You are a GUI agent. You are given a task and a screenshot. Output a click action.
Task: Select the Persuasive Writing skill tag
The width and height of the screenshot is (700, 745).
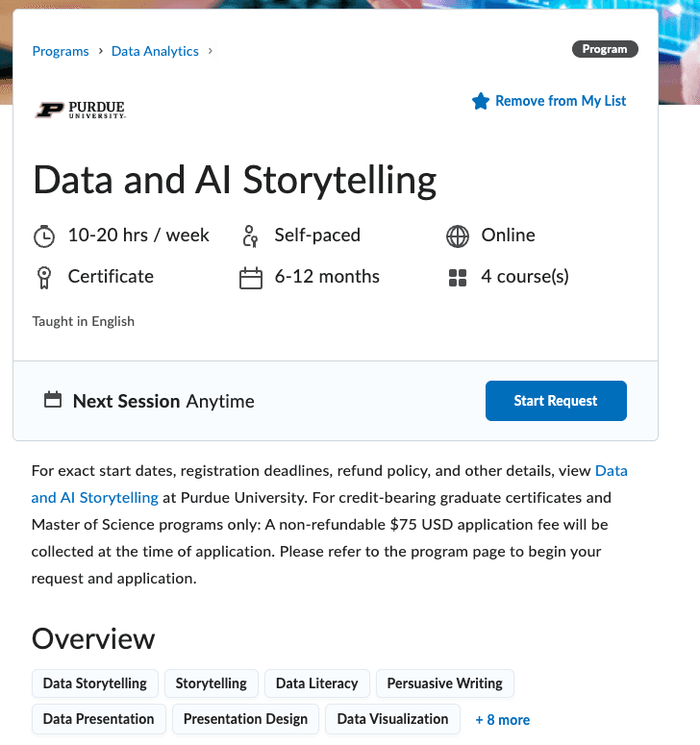[x=444, y=683]
